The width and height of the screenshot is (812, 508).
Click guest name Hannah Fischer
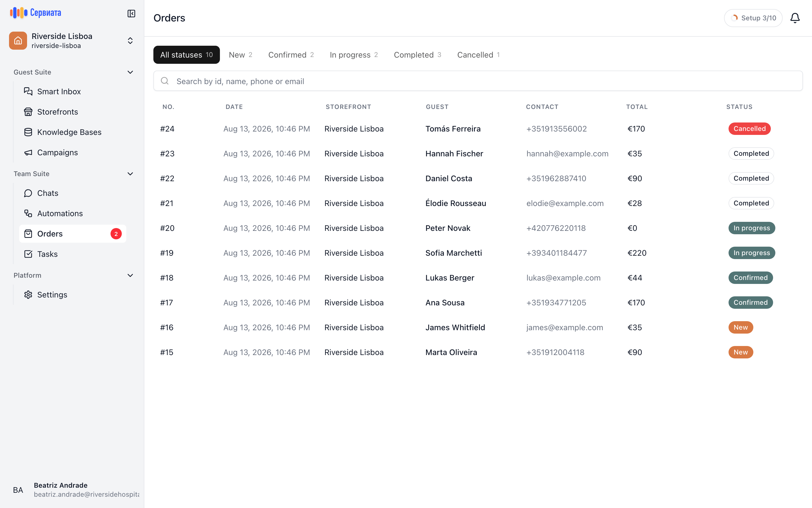tap(454, 154)
